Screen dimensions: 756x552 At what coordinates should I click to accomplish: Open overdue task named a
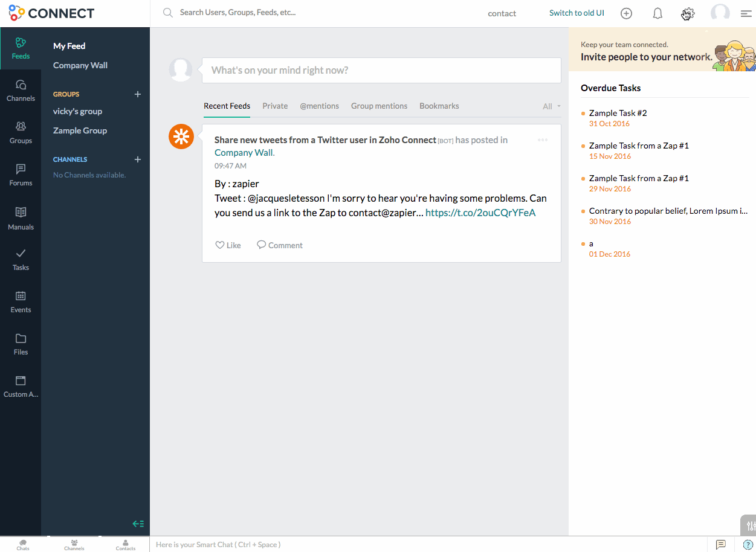click(591, 243)
